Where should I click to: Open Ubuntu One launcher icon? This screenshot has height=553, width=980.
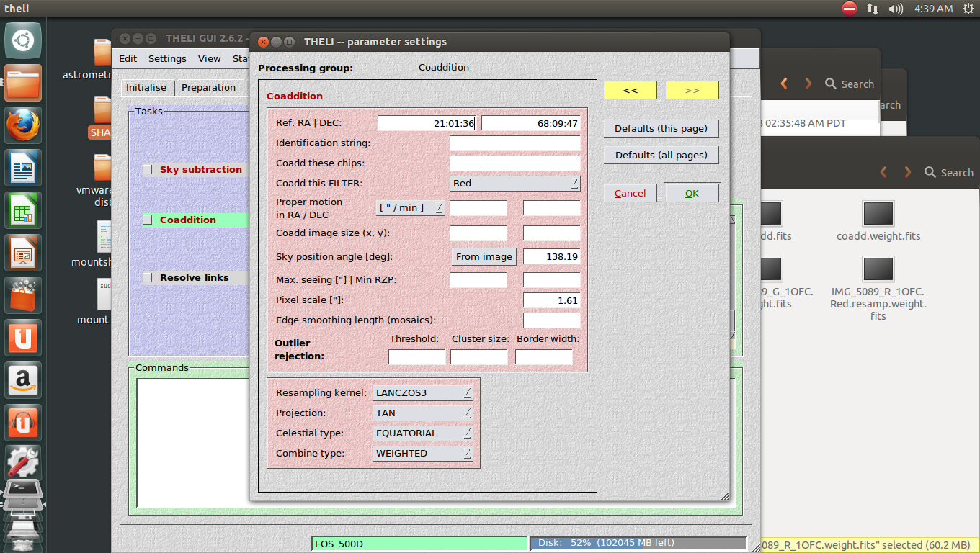point(23,338)
